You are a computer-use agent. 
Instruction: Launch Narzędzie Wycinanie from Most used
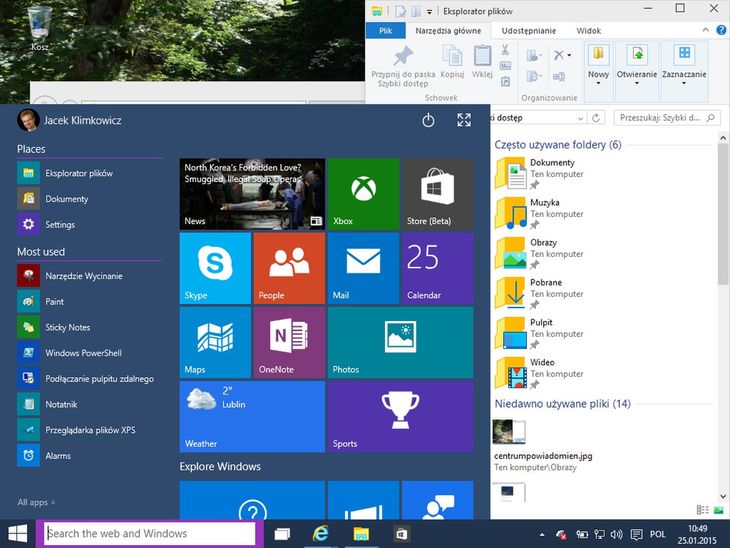(x=83, y=276)
